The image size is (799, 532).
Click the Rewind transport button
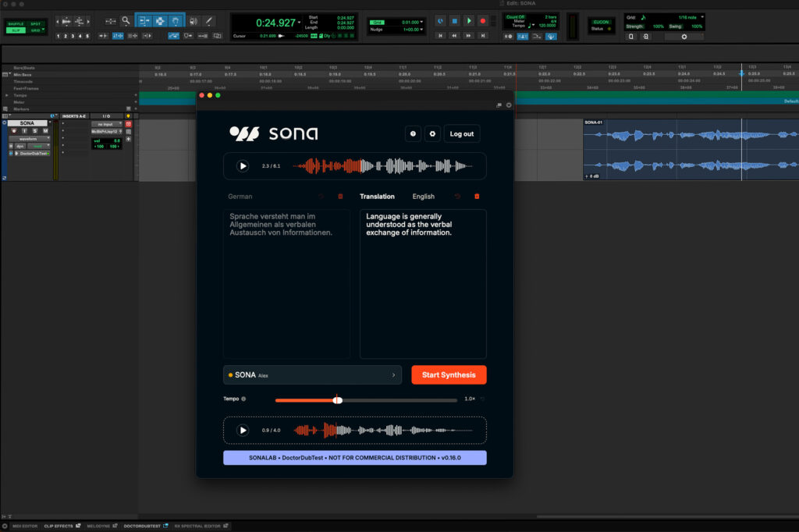(x=454, y=36)
